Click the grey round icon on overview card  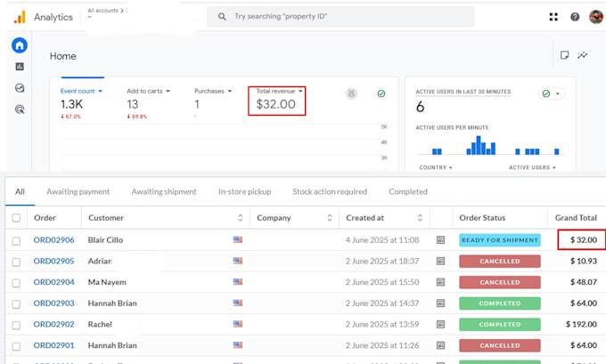tap(351, 93)
